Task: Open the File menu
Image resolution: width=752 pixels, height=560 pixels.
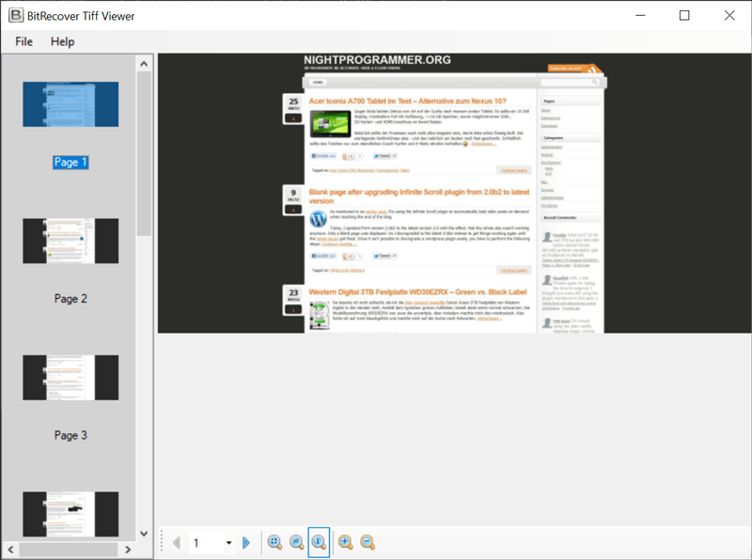Action: coord(24,41)
